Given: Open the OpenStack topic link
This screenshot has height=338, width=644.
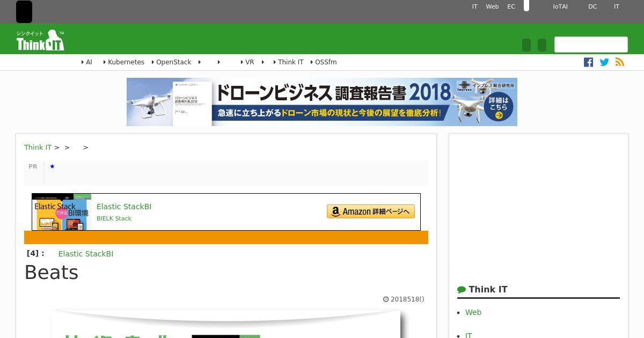Looking at the screenshot, I should (x=174, y=62).
